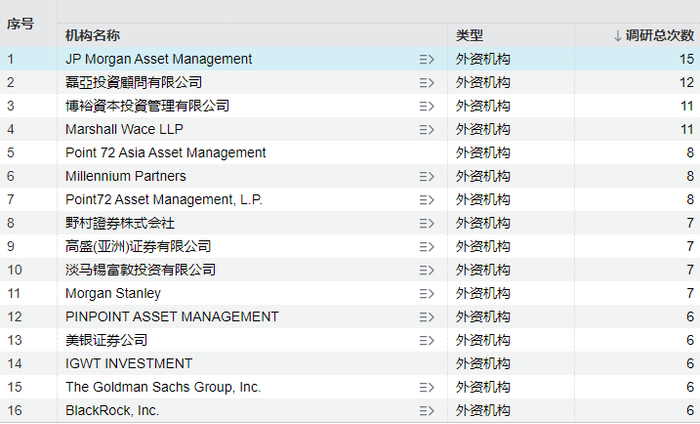The height and width of the screenshot is (424, 700).
Task: Select Point 72 Asia Asset Management name
Action: 165,153
